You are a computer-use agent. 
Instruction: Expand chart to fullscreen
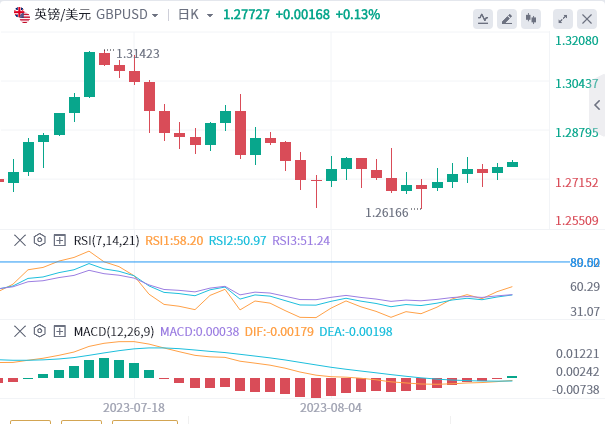tap(563, 18)
